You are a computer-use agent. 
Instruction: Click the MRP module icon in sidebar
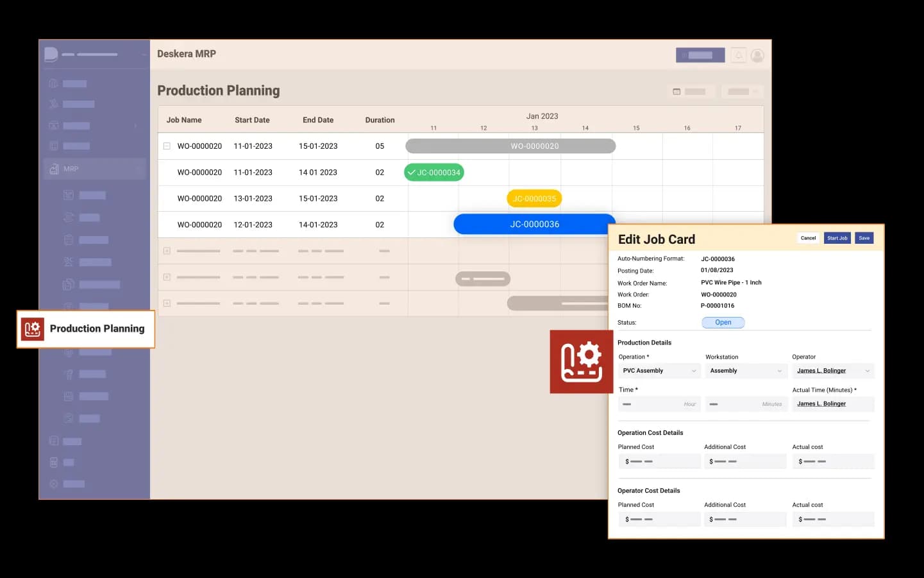tap(54, 169)
